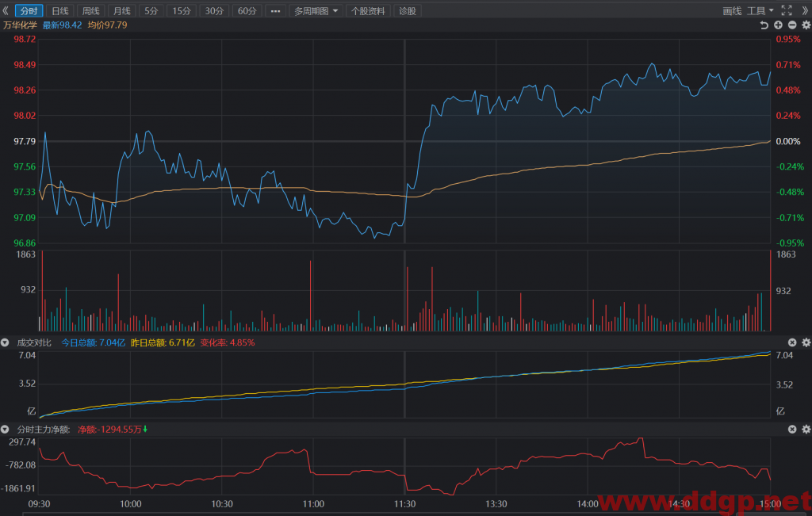The image size is (812, 516).
Task: Click the 98.02 price axis label
Action: click(x=25, y=116)
